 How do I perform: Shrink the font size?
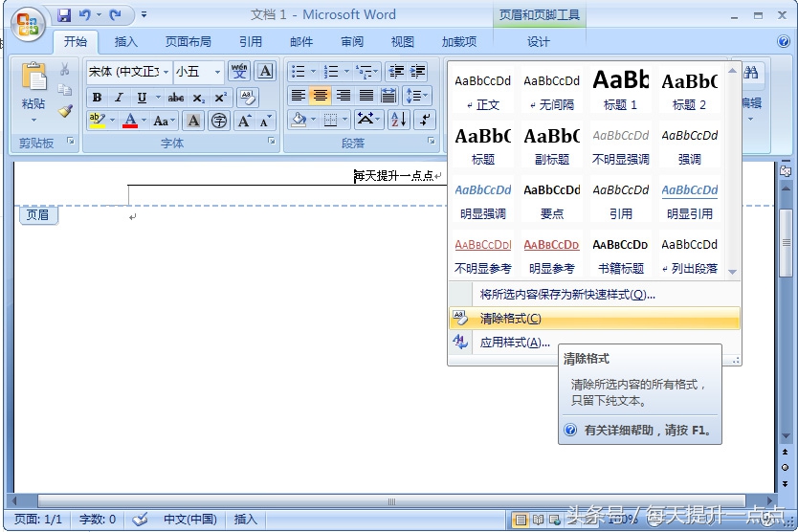265,122
